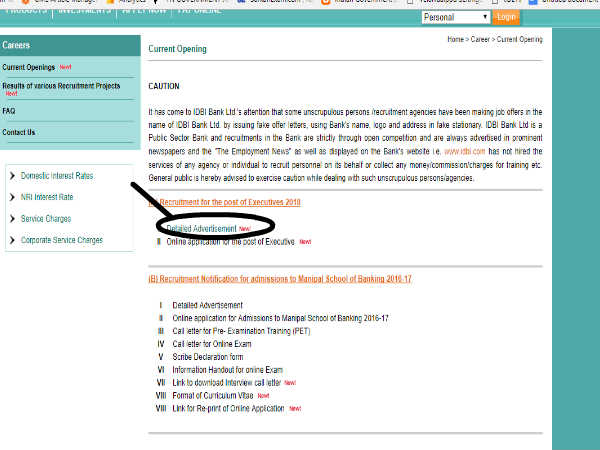
Task: Click chevron icon beside Domestic Interest Rates
Action: pyautogui.click(x=12, y=176)
